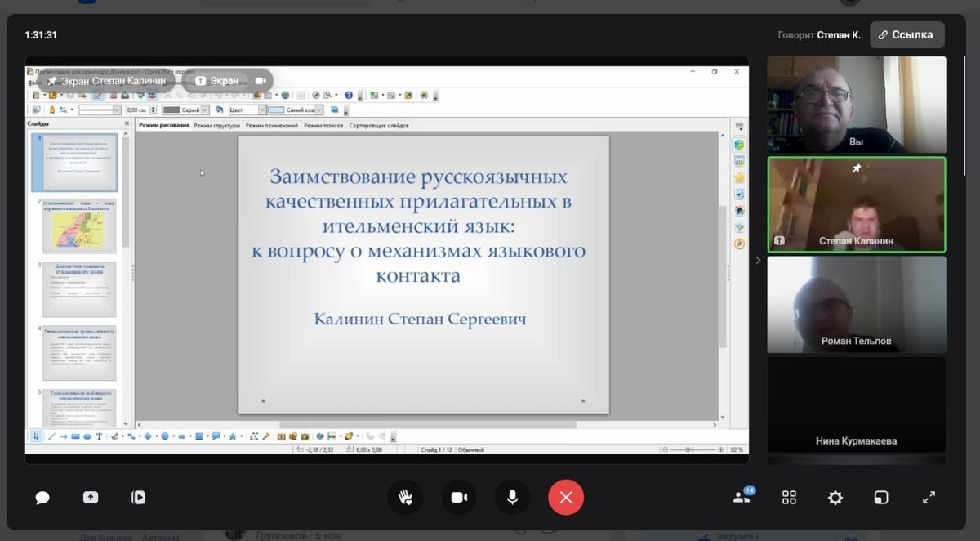Select the Line with arrow tool
This screenshot has height=541, width=980.
[63, 436]
